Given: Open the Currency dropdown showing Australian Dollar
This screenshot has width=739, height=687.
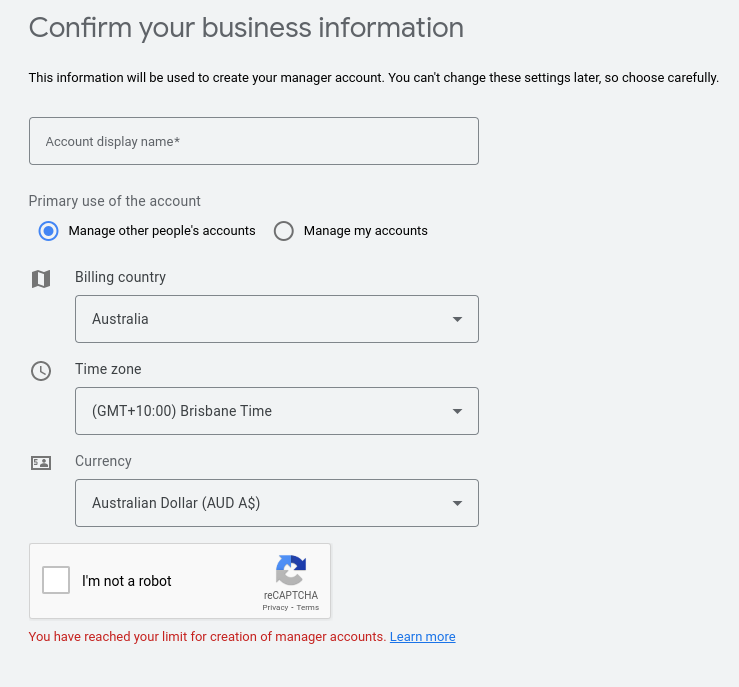Looking at the screenshot, I should coord(277,503).
